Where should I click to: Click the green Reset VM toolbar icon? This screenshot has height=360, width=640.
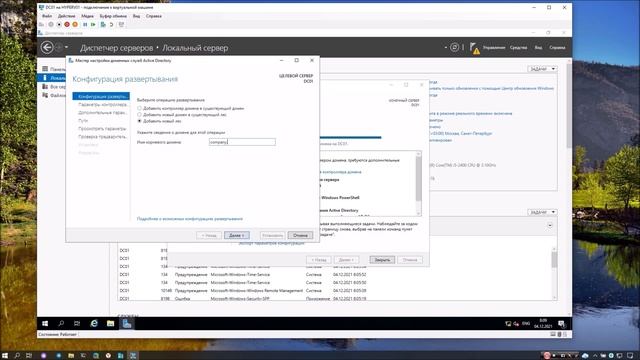[93, 24]
